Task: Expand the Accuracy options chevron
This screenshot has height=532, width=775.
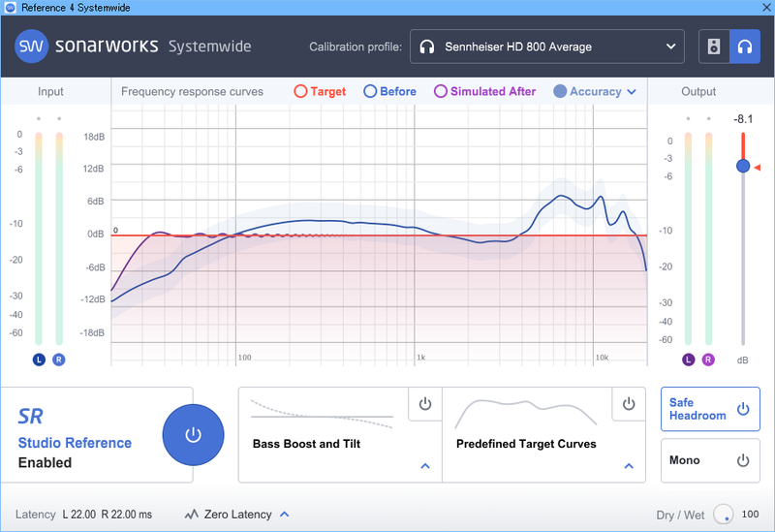Action: [632, 92]
